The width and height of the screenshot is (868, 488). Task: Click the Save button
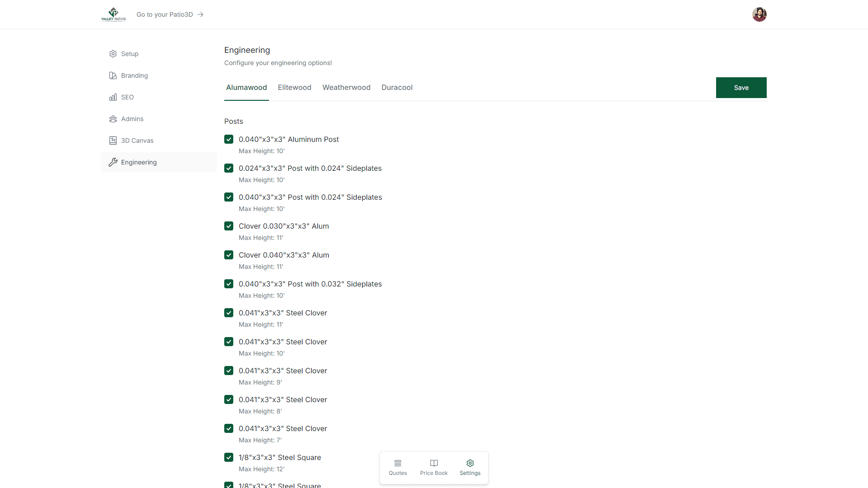pos(741,88)
